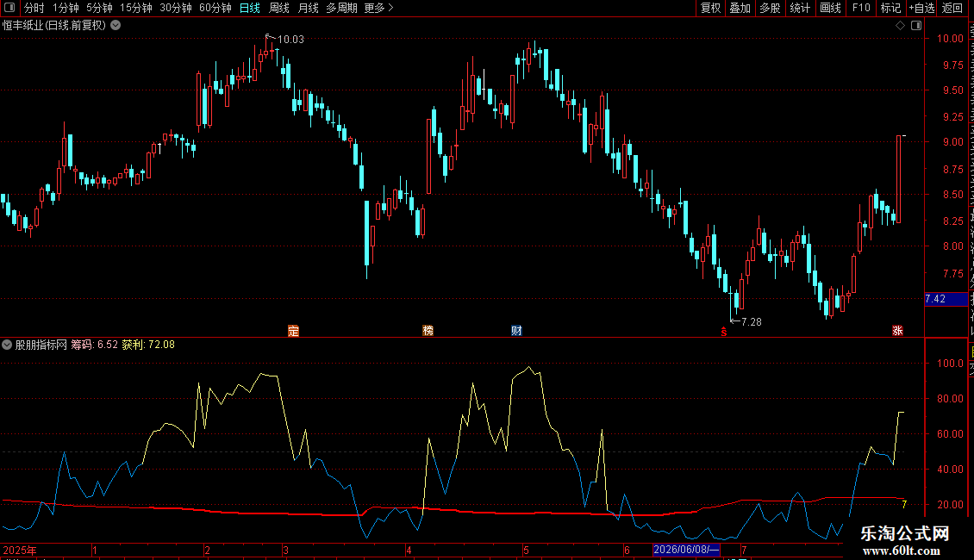Open the 画线 drawing tool

pyautogui.click(x=830, y=8)
